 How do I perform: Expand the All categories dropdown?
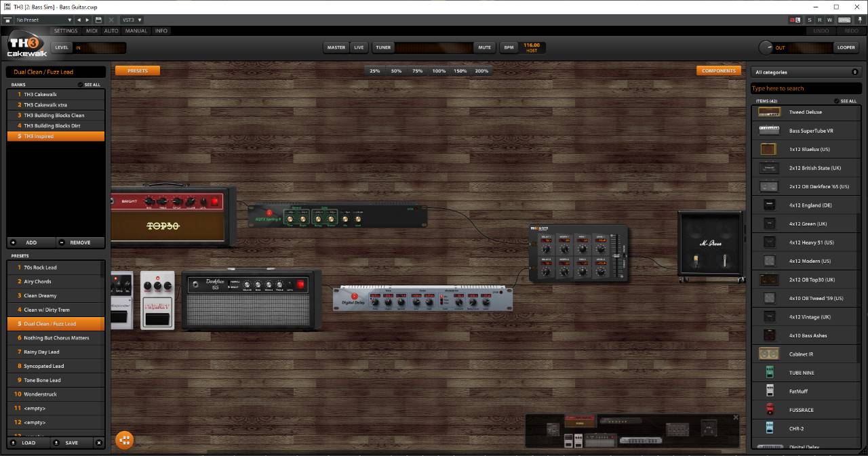pyautogui.click(x=806, y=72)
